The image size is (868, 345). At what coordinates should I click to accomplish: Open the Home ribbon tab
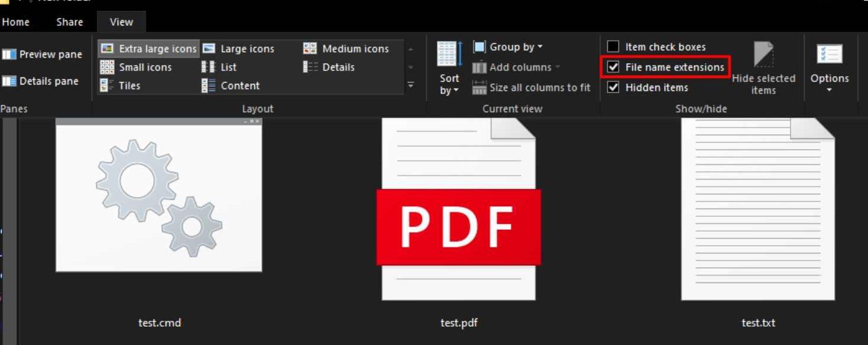pos(16,22)
